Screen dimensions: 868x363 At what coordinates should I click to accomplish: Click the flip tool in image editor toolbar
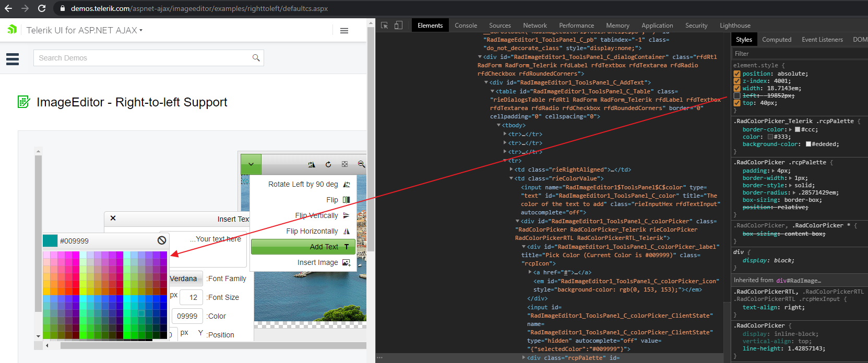pos(312,164)
